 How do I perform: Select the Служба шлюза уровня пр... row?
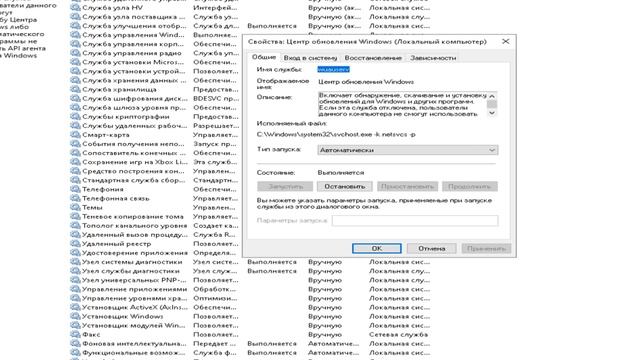click(156, 107)
